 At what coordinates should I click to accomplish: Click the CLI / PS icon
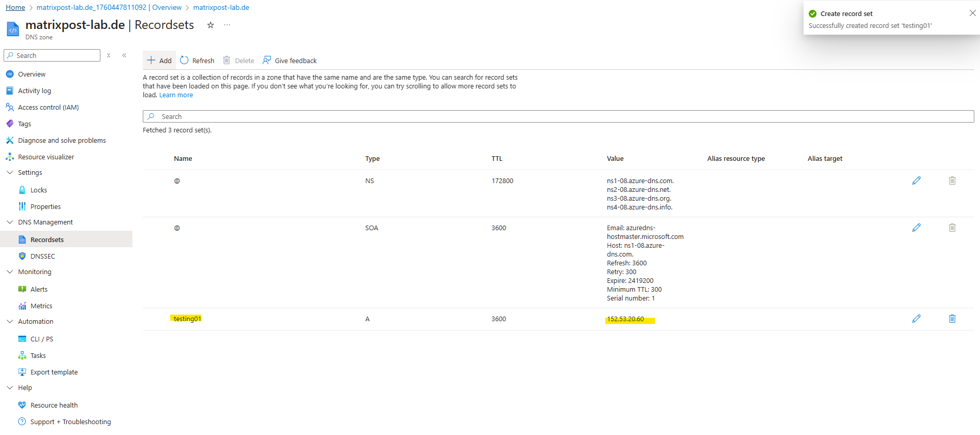click(22, 339)
